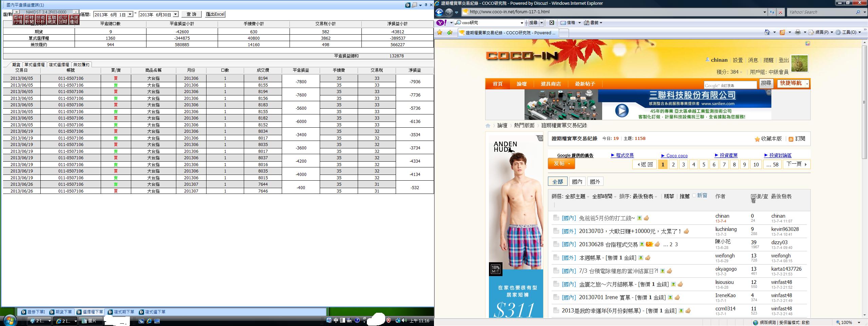Refresh the page in Internet Explorer

(772, 12)
